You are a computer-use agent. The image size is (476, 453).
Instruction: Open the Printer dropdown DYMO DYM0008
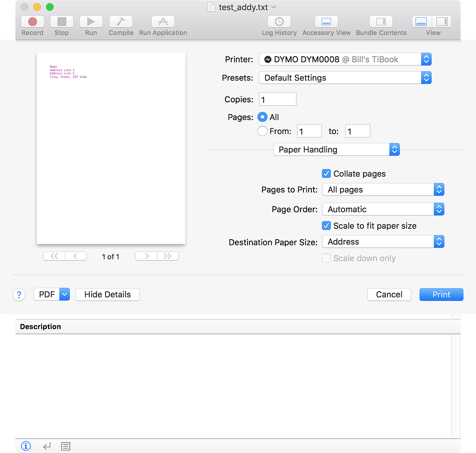(x=345, y=59)
